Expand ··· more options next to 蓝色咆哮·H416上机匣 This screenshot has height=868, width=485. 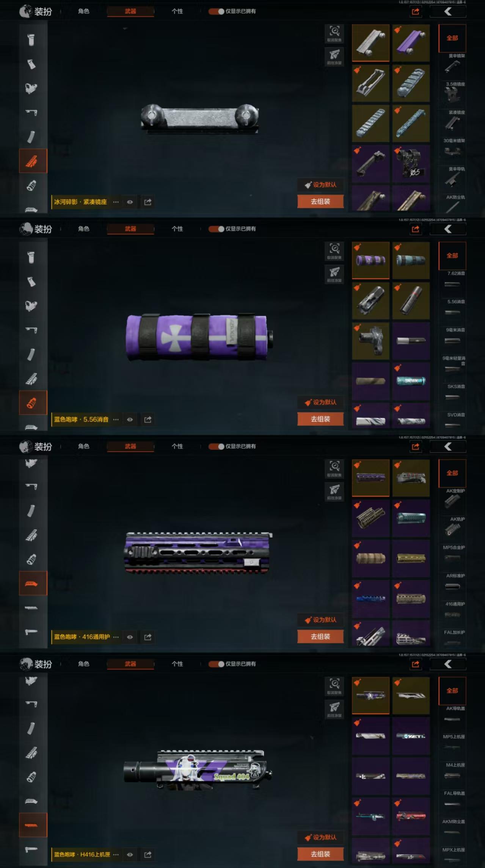(116, 854)
